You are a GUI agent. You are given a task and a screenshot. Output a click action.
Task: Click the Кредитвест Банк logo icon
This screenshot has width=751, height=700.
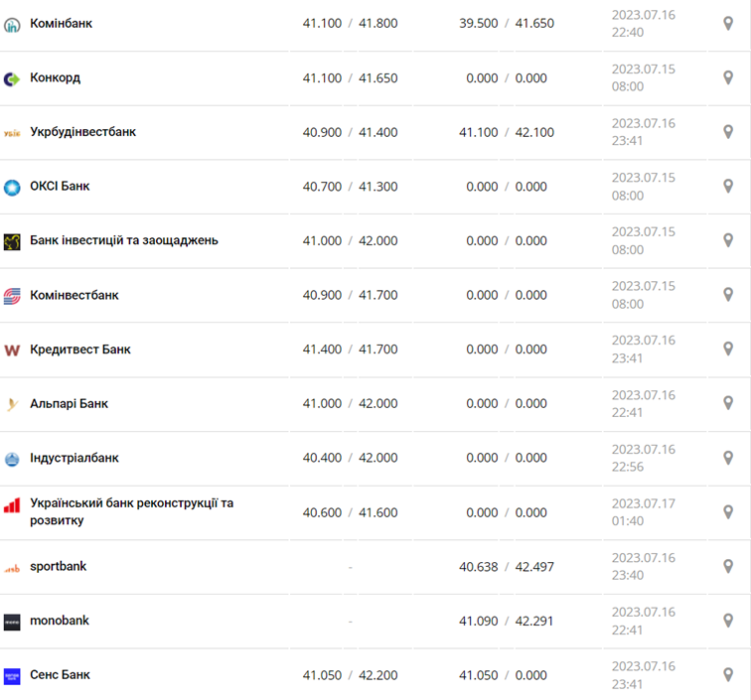coord(12,350)
